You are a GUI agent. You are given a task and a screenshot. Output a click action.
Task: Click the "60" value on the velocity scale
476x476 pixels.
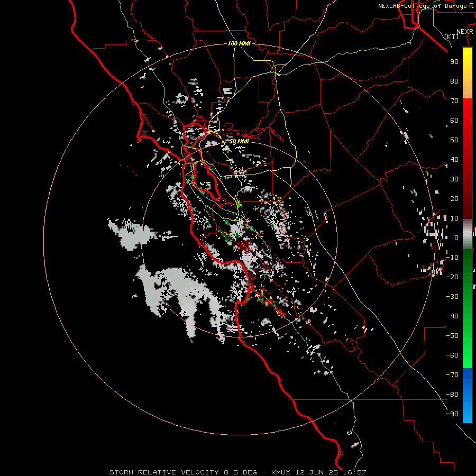[454, 120]
